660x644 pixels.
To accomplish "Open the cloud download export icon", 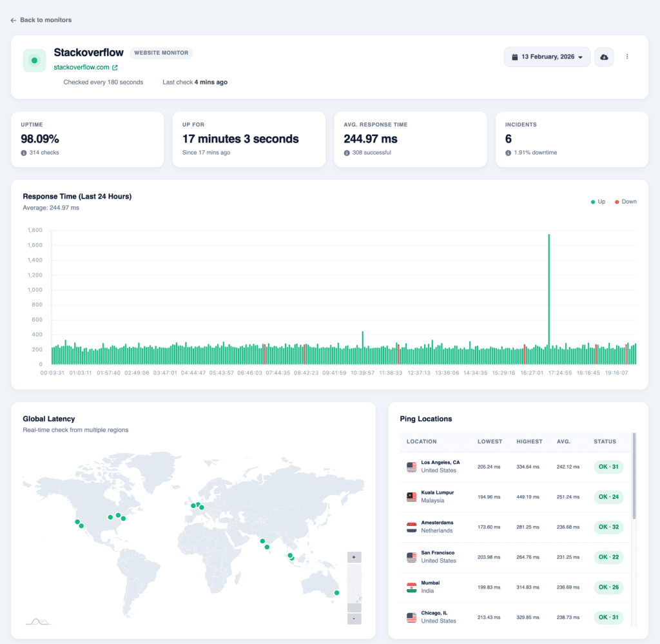I will 604,57.
